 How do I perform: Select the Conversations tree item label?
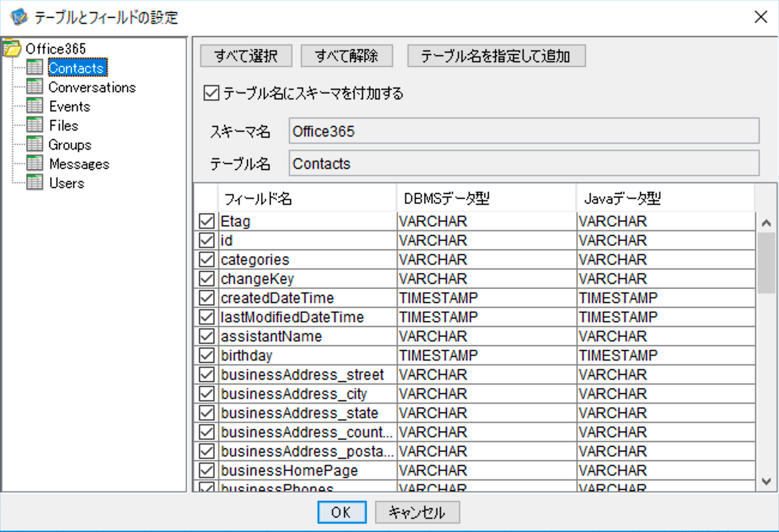[x=92, y=87]
